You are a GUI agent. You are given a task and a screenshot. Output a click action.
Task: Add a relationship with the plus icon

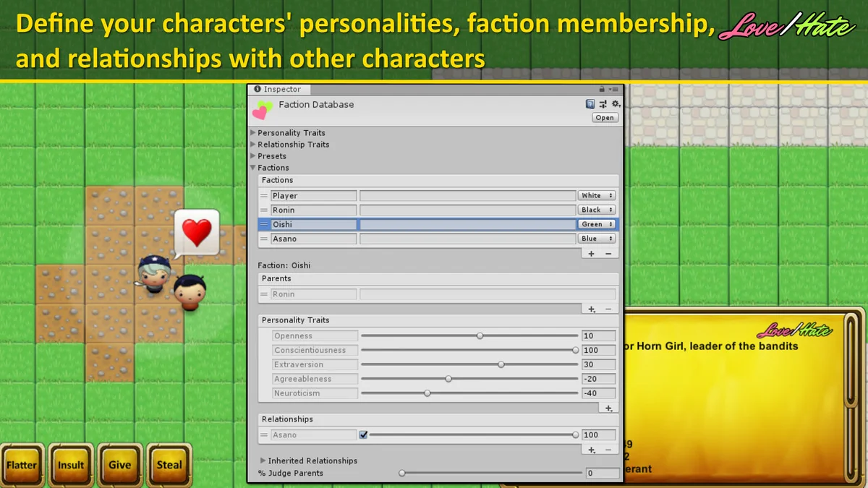(591, 450)
